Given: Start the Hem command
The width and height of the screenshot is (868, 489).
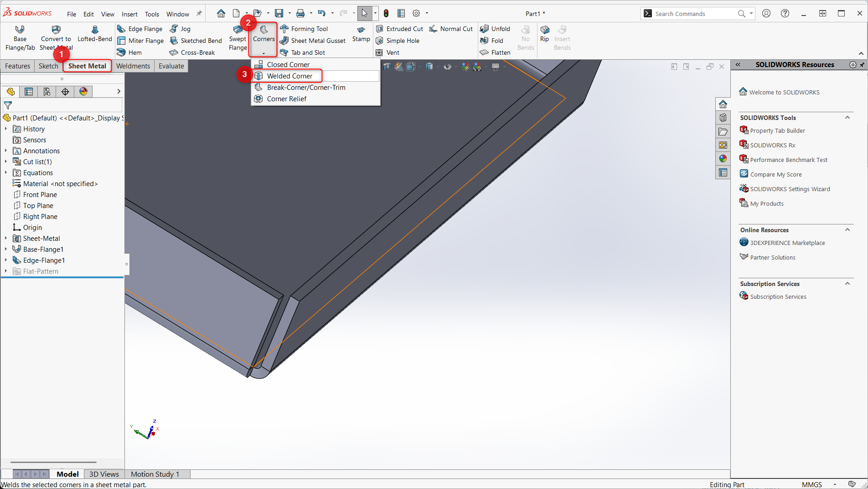Looking at the screenshot, I should [x=129, y=52].
